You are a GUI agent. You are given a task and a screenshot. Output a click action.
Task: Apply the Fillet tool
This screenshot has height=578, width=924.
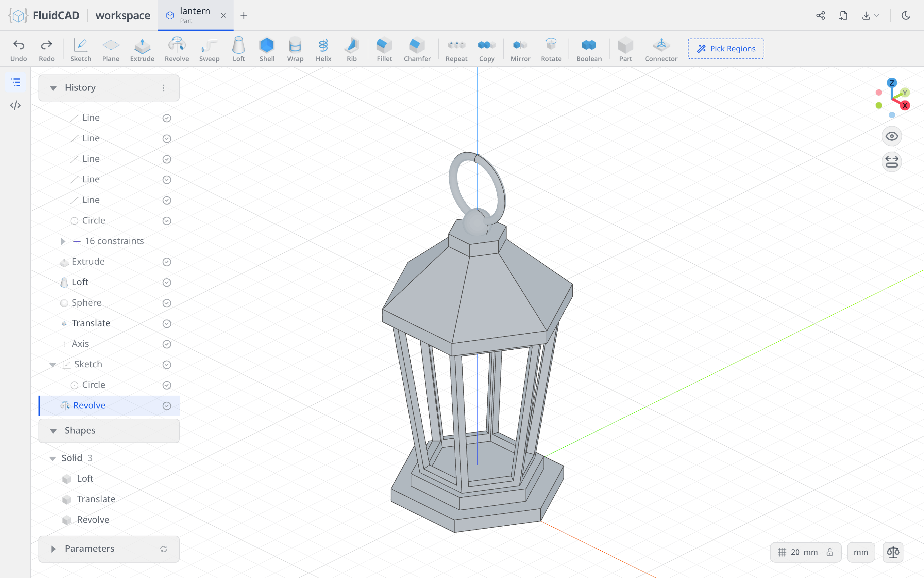(x=384, y=49)
